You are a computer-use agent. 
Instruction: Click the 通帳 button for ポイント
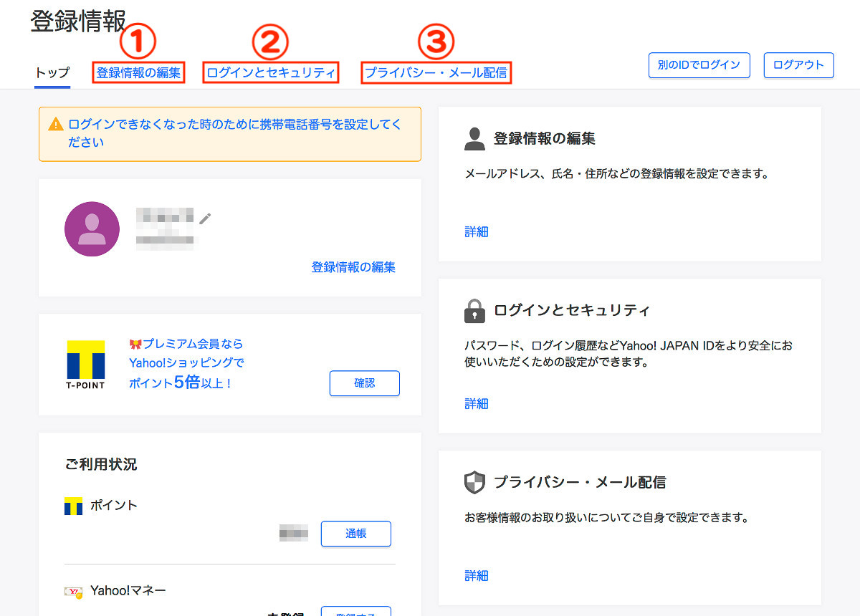356,534
